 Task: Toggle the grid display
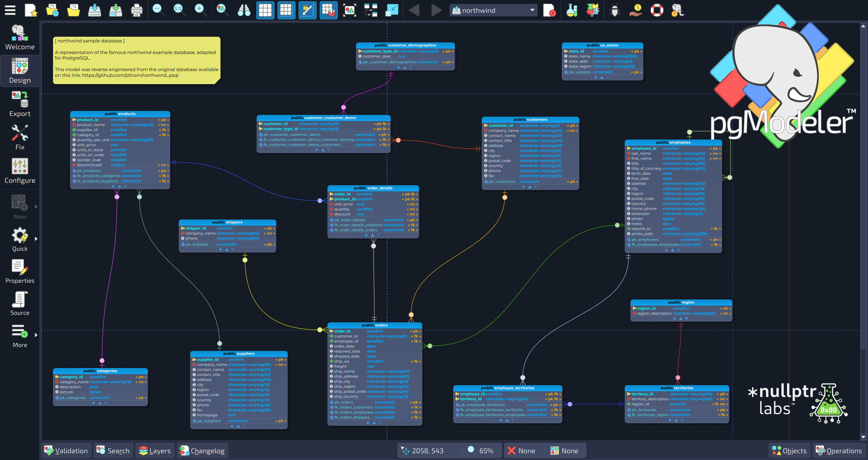coord(265,10)
